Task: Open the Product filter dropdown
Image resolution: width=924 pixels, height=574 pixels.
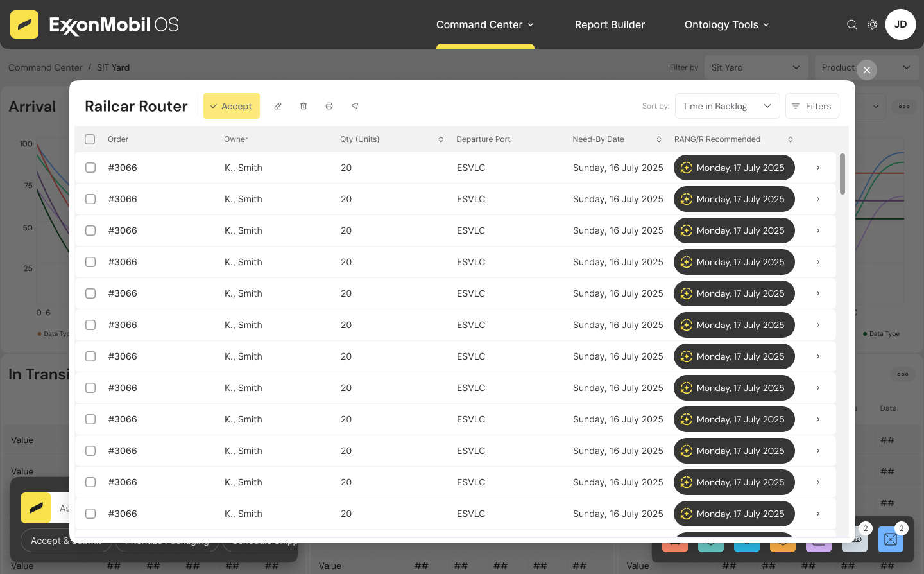Action: 866,67
